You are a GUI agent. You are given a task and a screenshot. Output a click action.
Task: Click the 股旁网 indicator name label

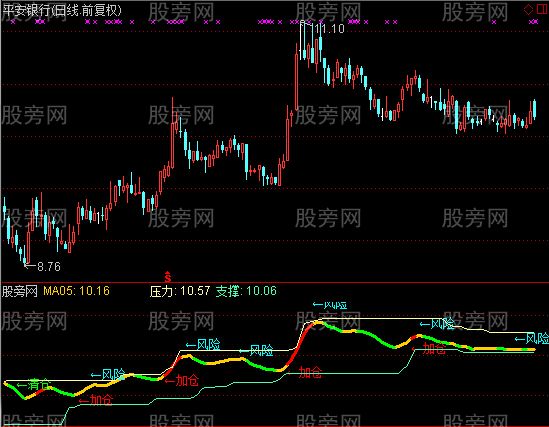coord(20,291)
